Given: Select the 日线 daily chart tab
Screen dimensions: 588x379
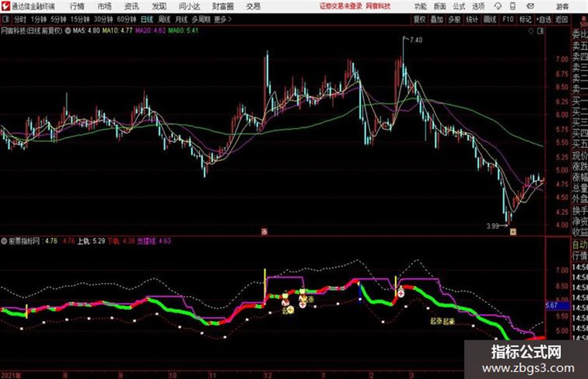Looking at the screenshot, I should (x=147, y=19).
